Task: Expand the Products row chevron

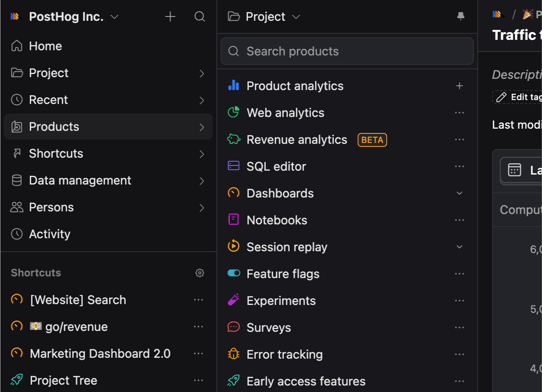Action: click(202, 127)
